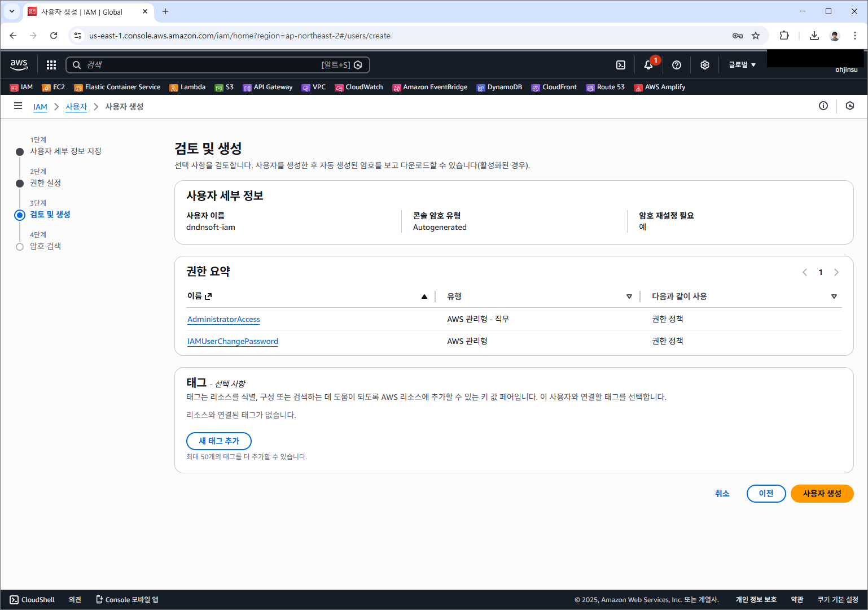Screen dimensions: 868x610
Task: Open the recently visited services icon
Action: click(850, 106)
